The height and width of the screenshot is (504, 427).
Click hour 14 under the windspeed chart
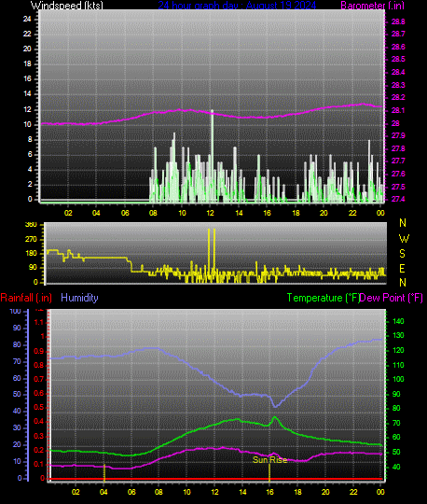coord(239,213)
